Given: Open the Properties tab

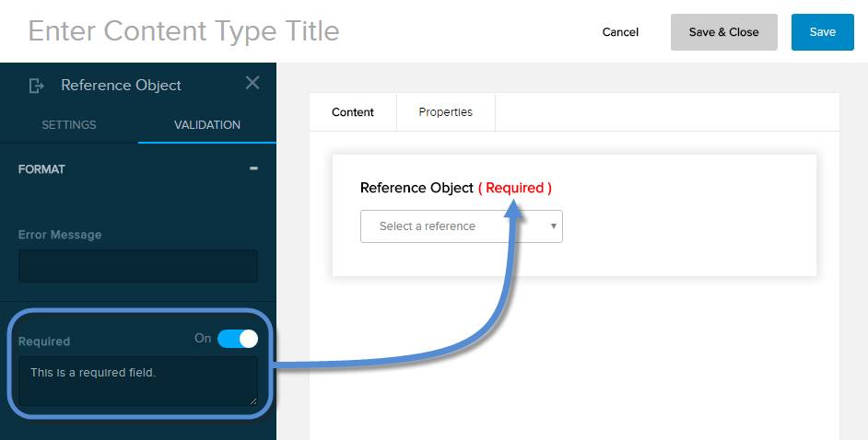Looking at the screenshot, I should point(445,112).
